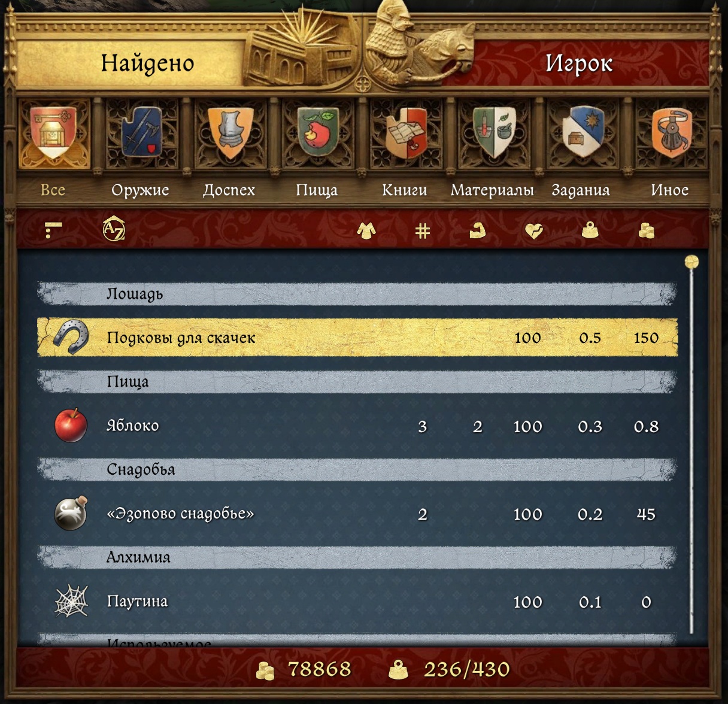Viewport: 728px width, 704px height.
Task: Choose the Книги books category icon
Action: click(406, 133)
